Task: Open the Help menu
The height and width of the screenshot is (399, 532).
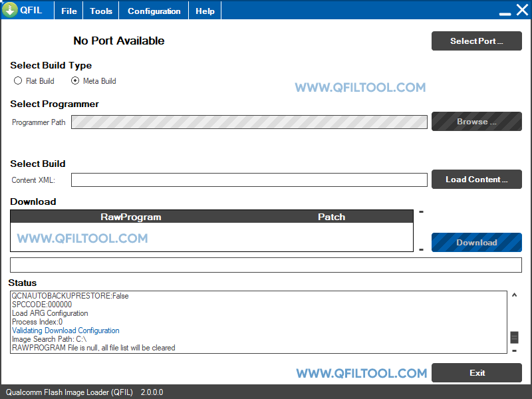Action: pos(204,10)
